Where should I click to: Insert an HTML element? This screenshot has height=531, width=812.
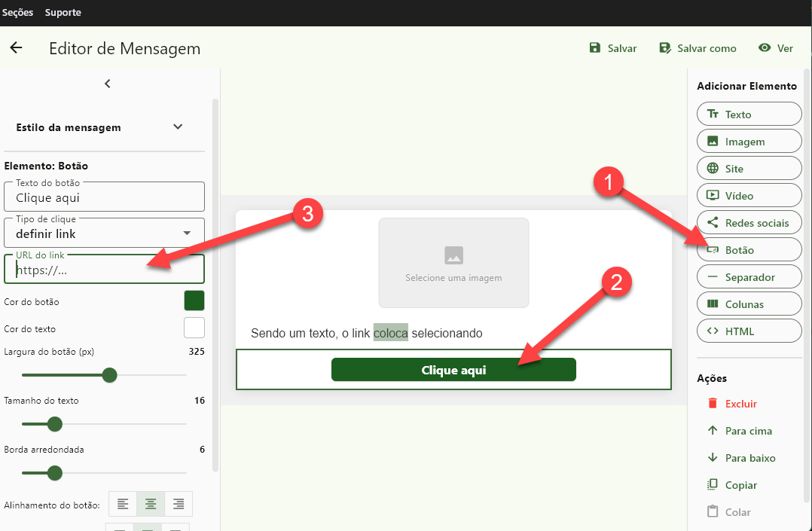749,331
